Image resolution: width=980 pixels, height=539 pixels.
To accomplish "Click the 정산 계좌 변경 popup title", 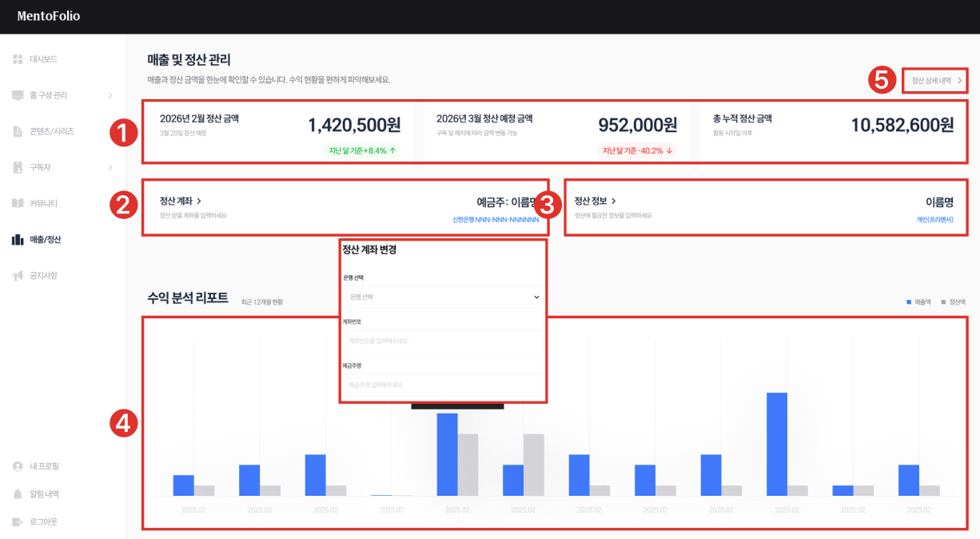I will click(x=369, y=250).
